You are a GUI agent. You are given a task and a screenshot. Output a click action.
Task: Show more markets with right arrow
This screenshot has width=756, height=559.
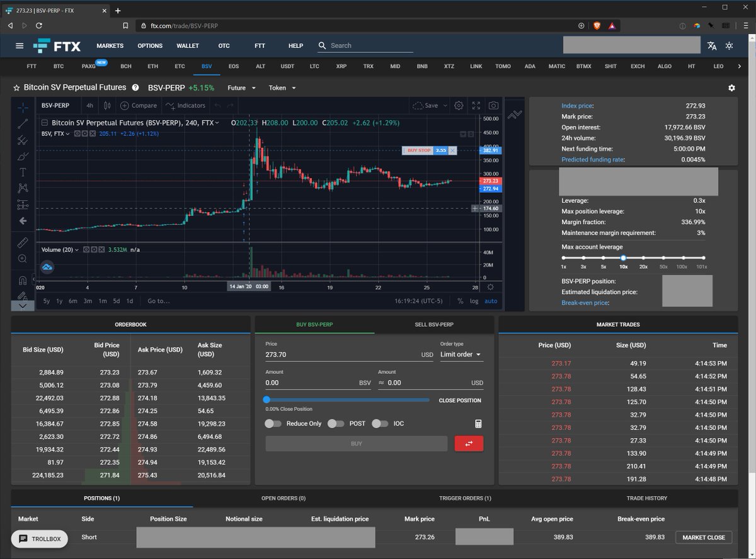pos(740,66)
